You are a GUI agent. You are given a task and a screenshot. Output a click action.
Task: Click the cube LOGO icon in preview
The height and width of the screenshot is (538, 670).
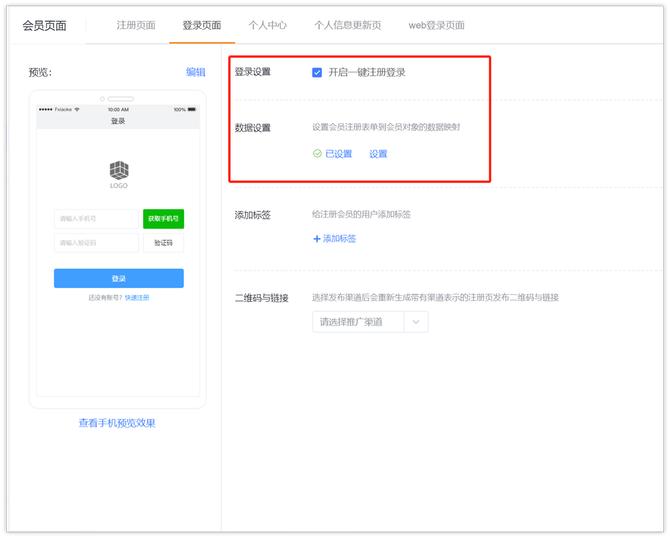point(118,170)
